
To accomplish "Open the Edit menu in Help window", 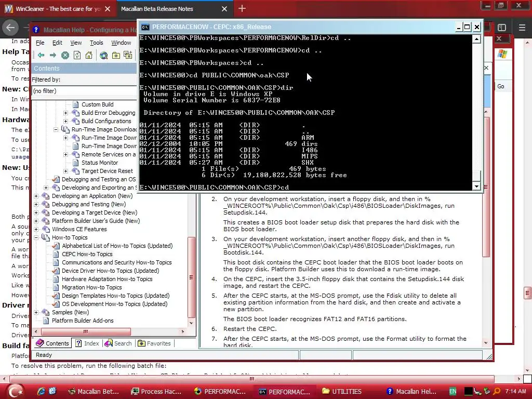I will pyautogui.click(x=57, y=43).
